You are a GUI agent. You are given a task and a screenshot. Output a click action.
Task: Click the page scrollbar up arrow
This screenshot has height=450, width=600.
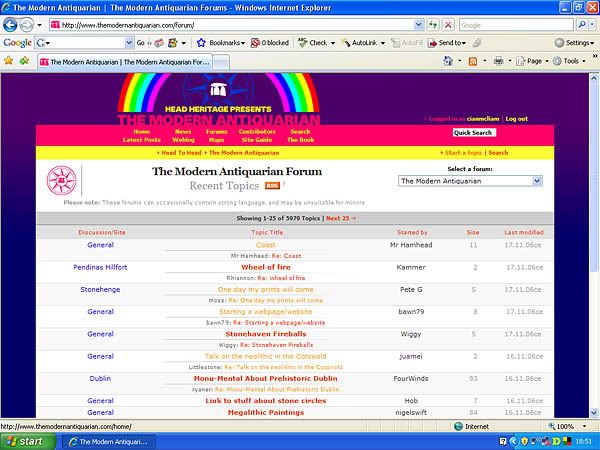(594, 78)
